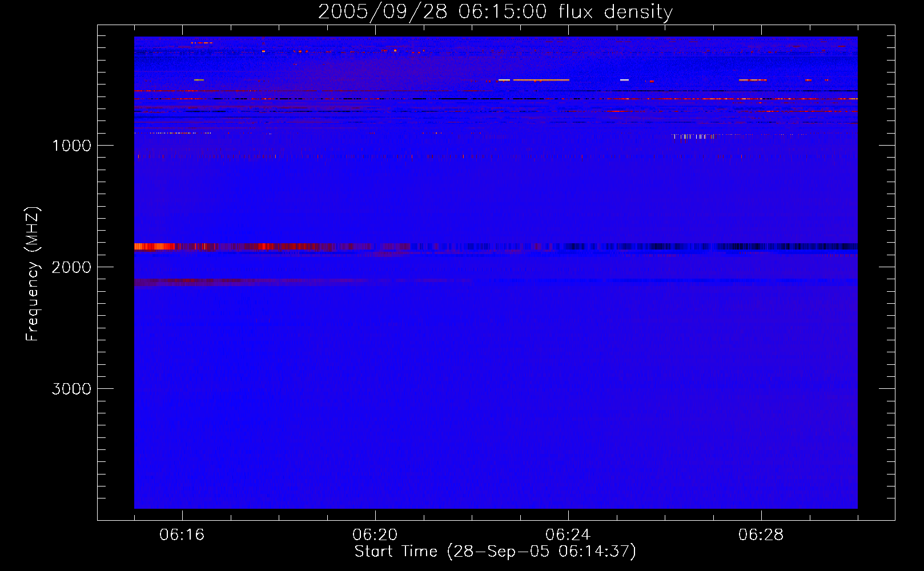Click the long white streak near 06:23
This screenshot has width=924, height=571.
[x=541, y=80]
